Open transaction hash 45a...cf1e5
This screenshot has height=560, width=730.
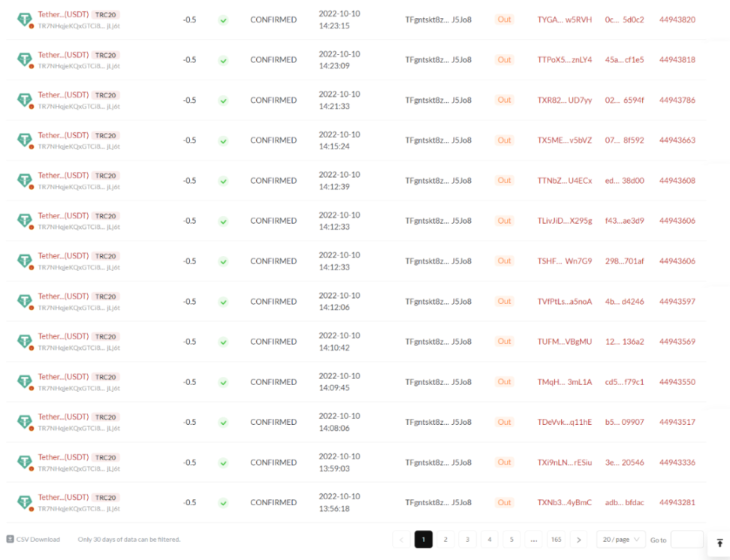pos(624,59)
